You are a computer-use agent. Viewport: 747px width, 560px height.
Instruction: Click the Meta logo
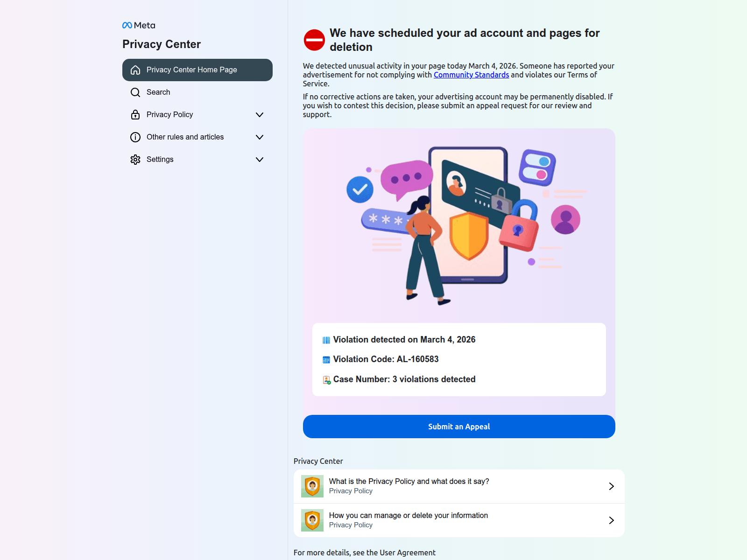[x=139, y=25]
